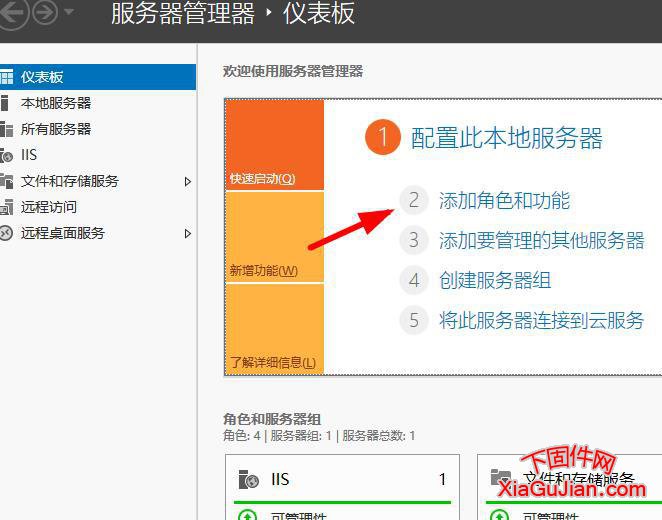
Task: Select 远程访问 sidebar item
Action: (98, 207)
